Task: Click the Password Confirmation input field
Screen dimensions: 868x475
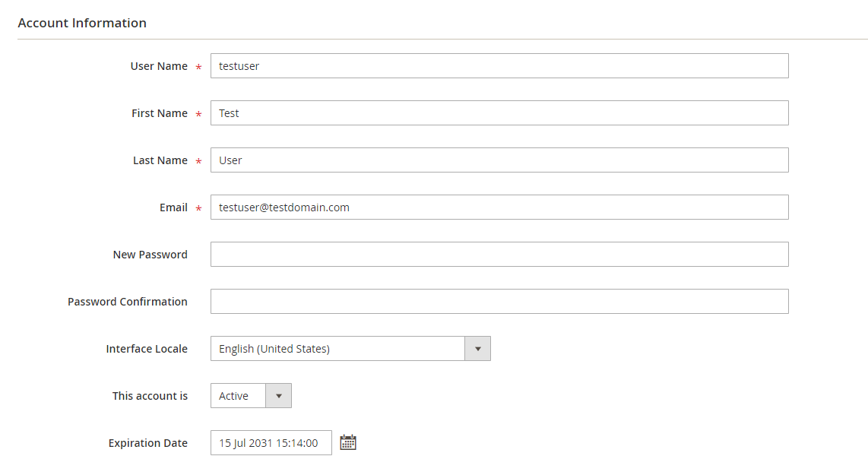Action: click(499, 301)
